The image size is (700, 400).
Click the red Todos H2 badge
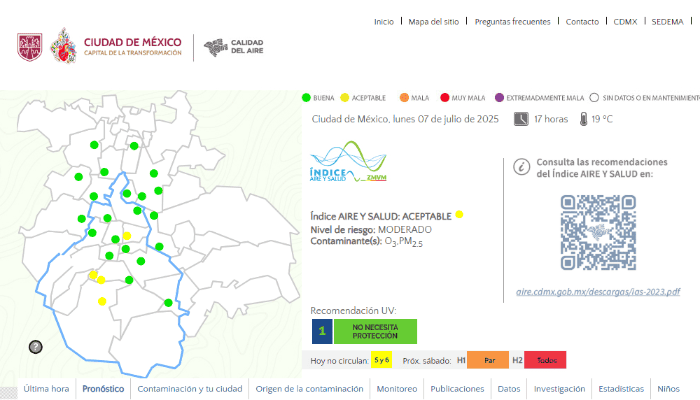pos(546,360)
